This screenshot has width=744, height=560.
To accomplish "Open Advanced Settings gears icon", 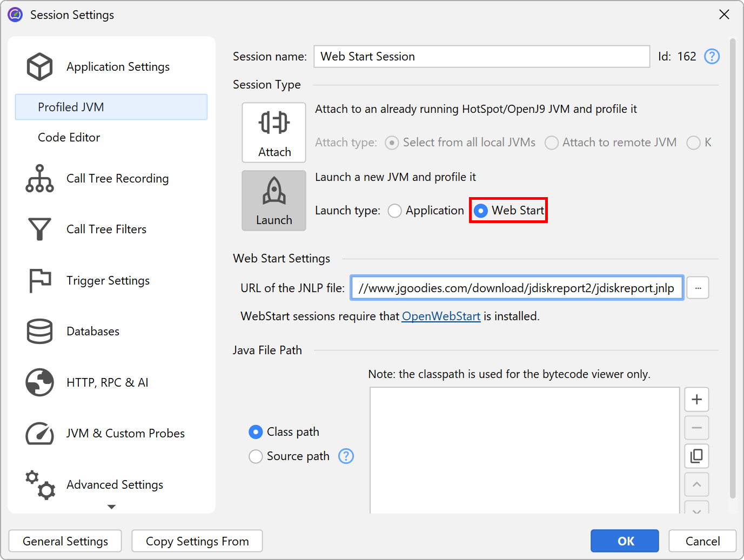I will [x=39, y=484].
